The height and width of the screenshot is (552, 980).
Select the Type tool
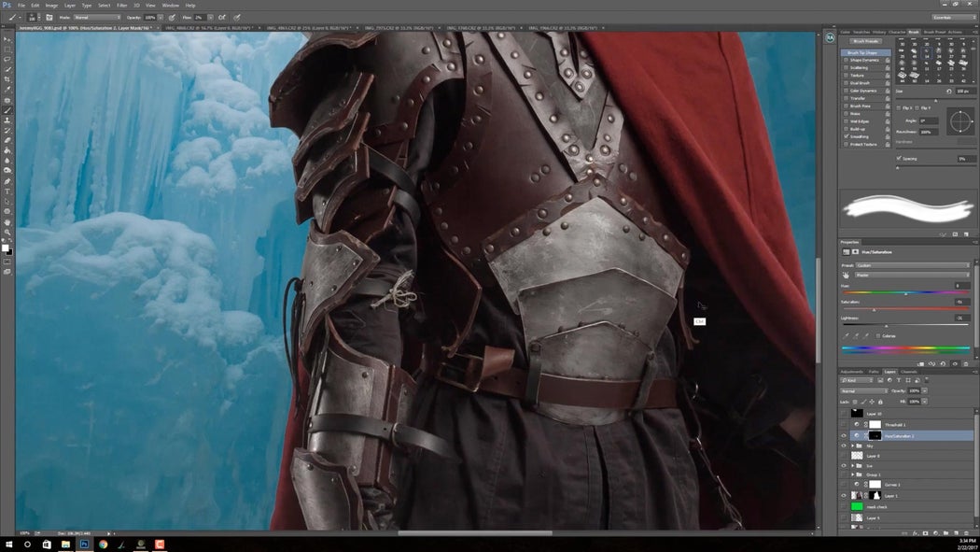tap(7, 191)
